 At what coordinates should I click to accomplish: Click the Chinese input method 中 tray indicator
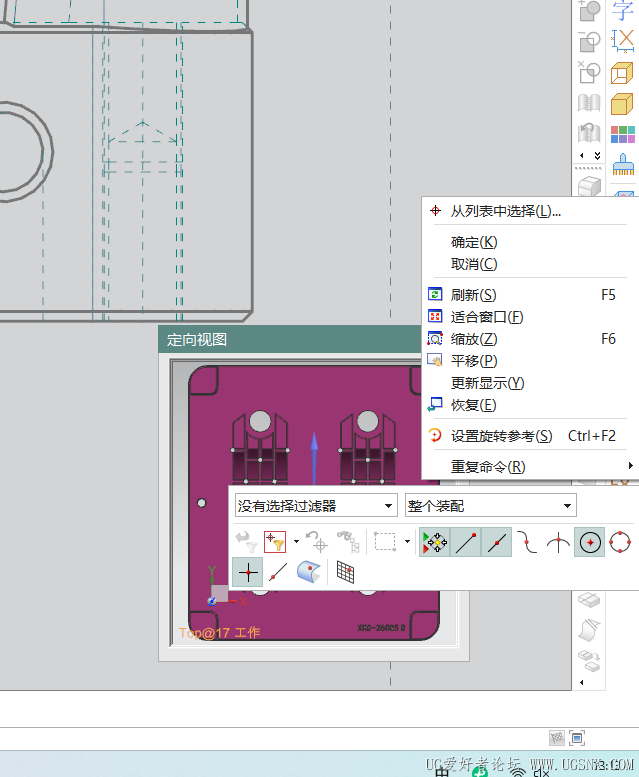(x=442, y=772)
